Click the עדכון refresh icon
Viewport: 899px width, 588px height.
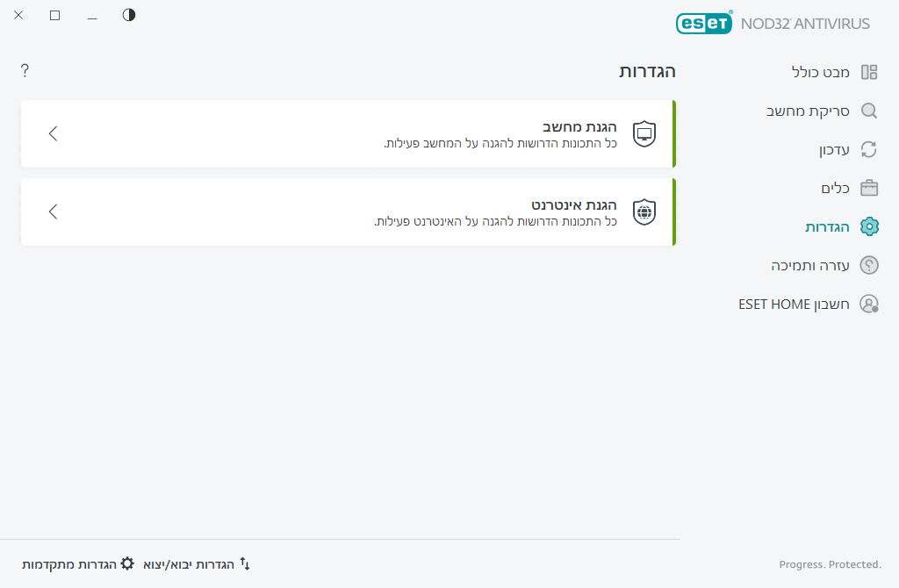point(869,149)
